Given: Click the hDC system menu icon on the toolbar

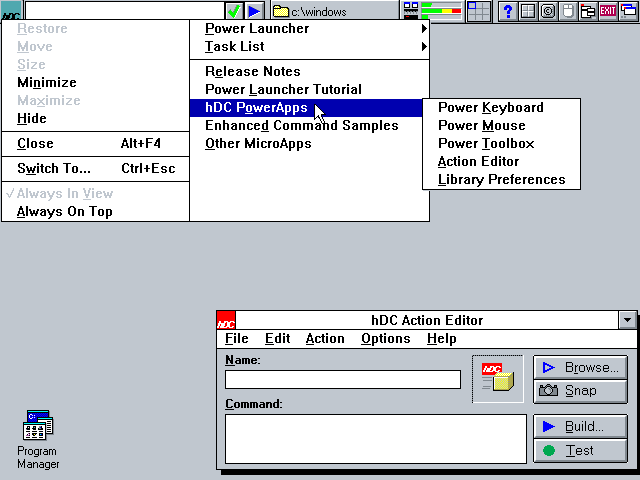Looking at the screenshot, I should (11, 10).
